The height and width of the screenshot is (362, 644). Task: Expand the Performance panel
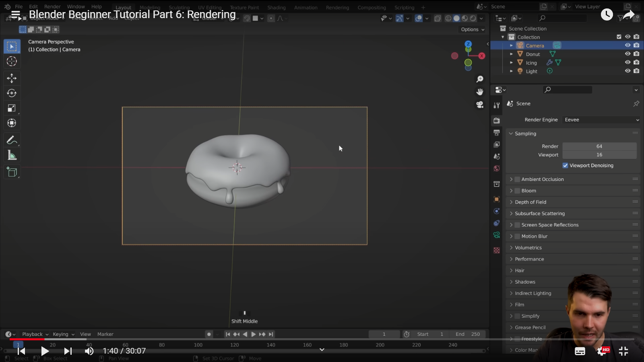click(572, 259)
